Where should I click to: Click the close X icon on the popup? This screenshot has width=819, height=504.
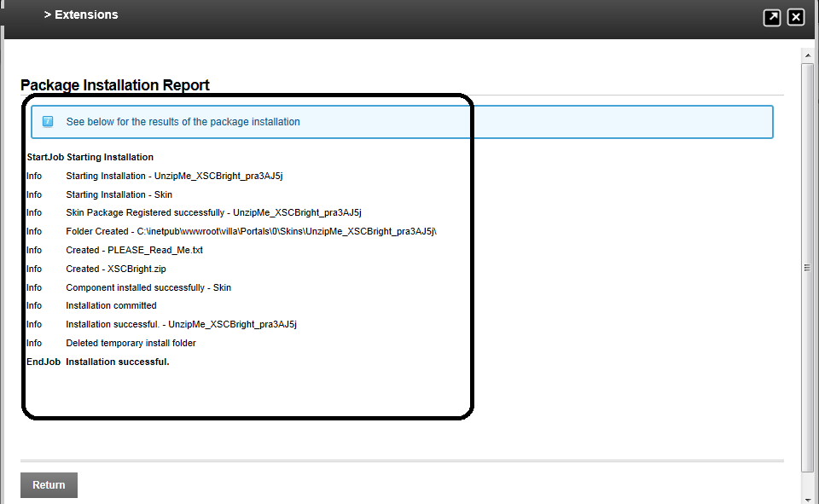point(796,17)
